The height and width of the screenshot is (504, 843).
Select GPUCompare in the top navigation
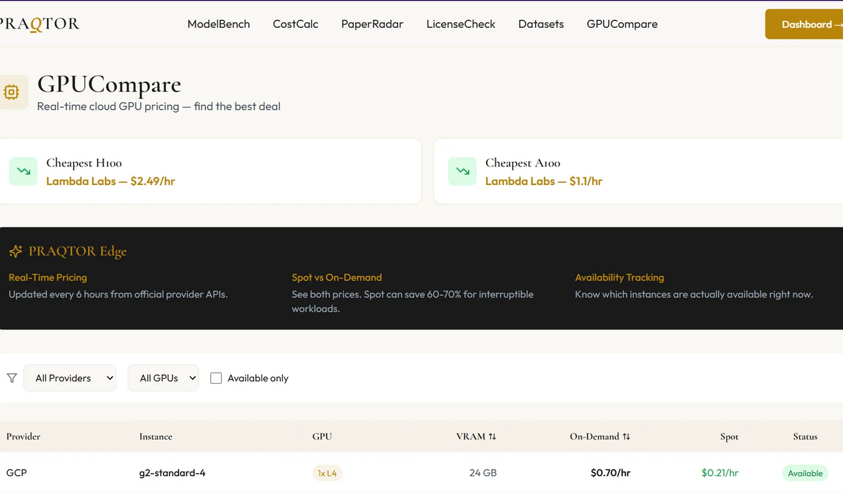pyautogui.click(x=622, y=24)
